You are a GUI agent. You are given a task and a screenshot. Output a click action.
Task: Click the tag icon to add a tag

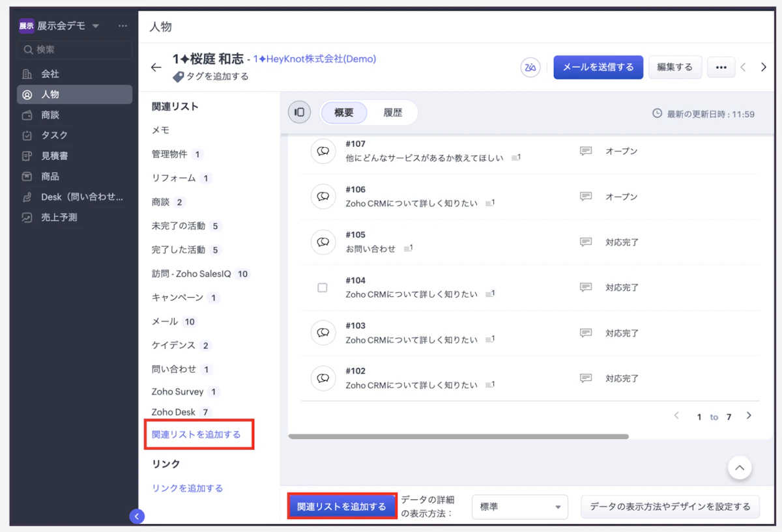[178, 77]
